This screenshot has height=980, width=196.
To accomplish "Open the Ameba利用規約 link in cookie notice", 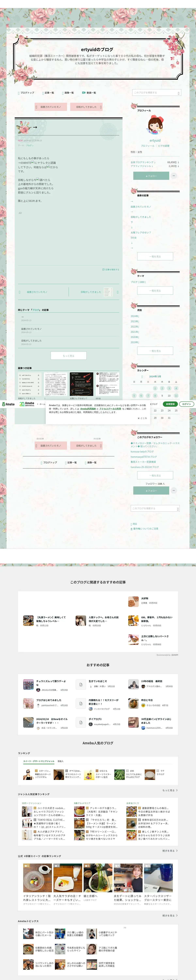I will [88, 409].
